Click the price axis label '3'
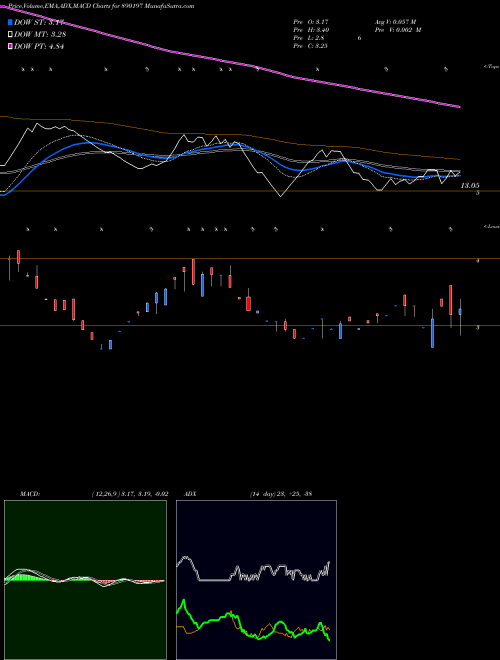The width and height of the screenshot is (500, 660). point(477,327)
